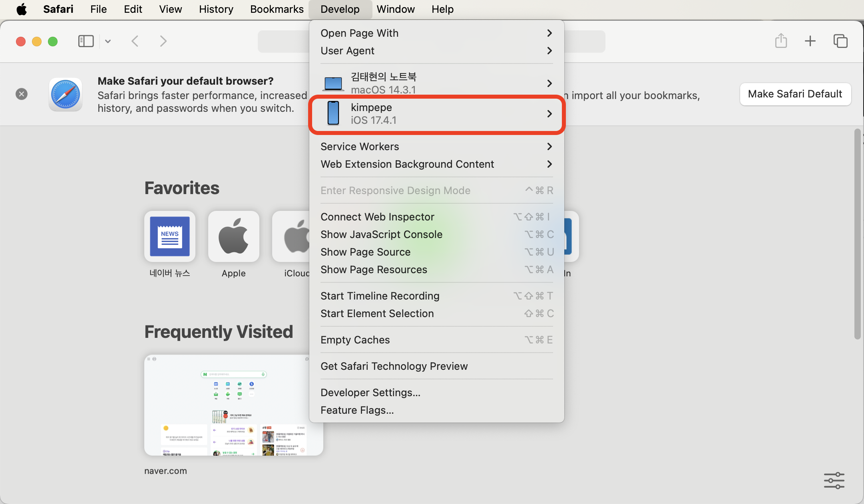Open Developer Settings… entry
Viewport: 864px width, 504px height.
(370, 393)
